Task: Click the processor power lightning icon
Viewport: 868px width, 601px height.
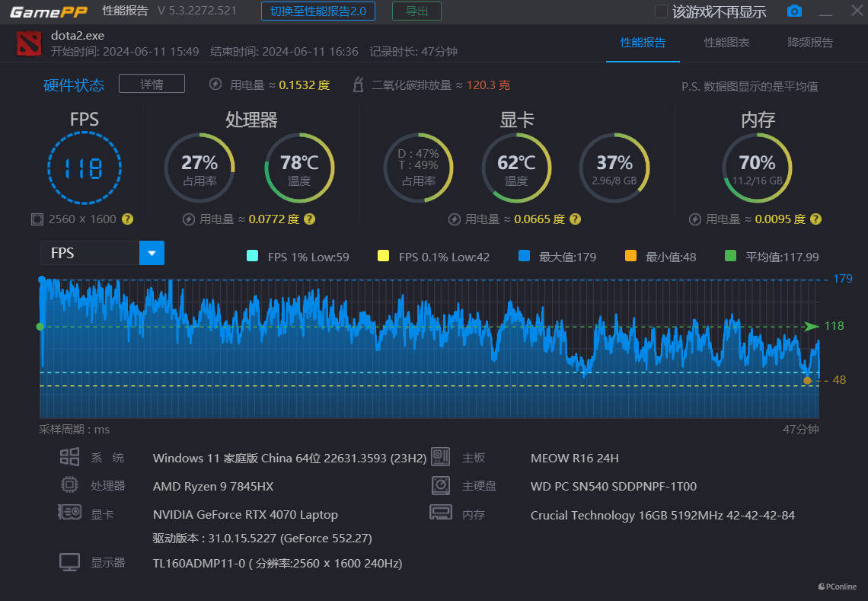Action: click(189, 219)
